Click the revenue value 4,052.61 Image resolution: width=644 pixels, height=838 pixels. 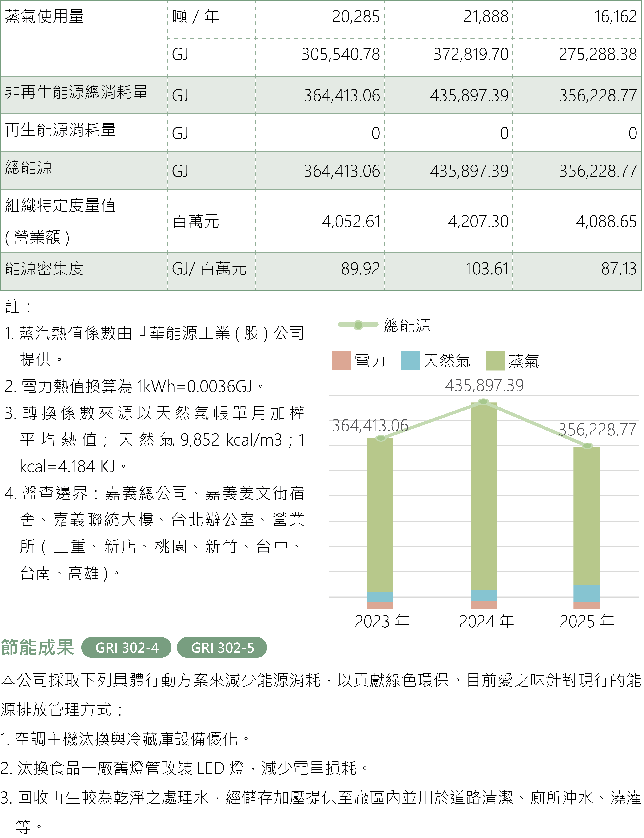pyautogui.click(x=351, y=222)
